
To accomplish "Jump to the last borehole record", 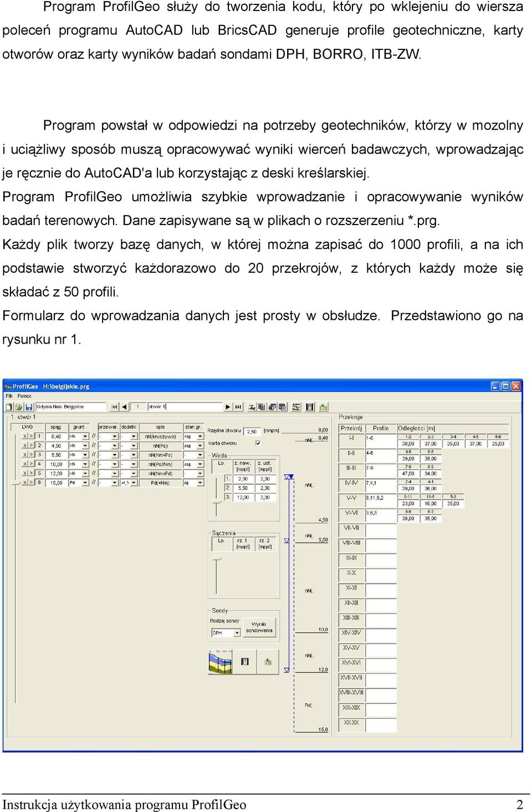I will click(238, 407).
